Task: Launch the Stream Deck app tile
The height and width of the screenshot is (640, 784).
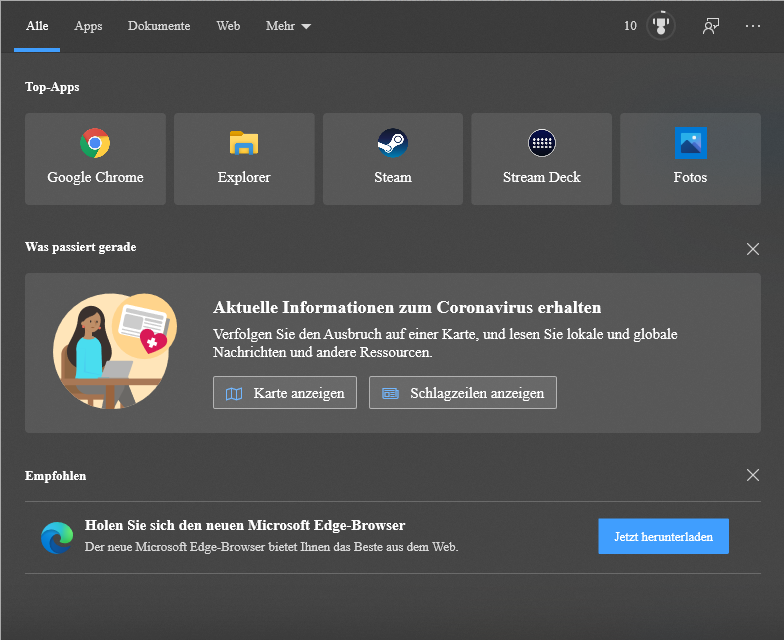Action: click(x=542, y=159)
